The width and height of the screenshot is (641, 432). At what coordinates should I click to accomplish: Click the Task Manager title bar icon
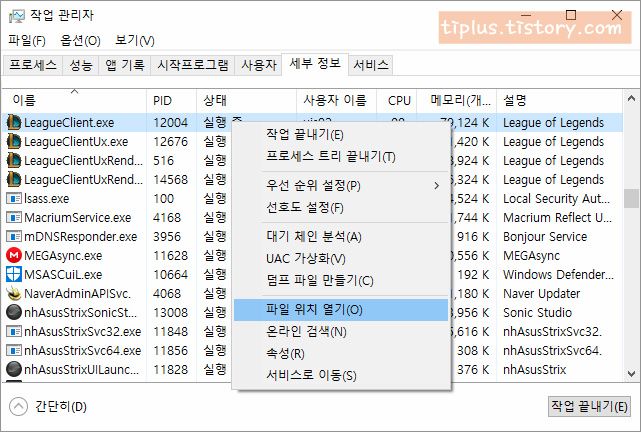[x=17, y=16]
